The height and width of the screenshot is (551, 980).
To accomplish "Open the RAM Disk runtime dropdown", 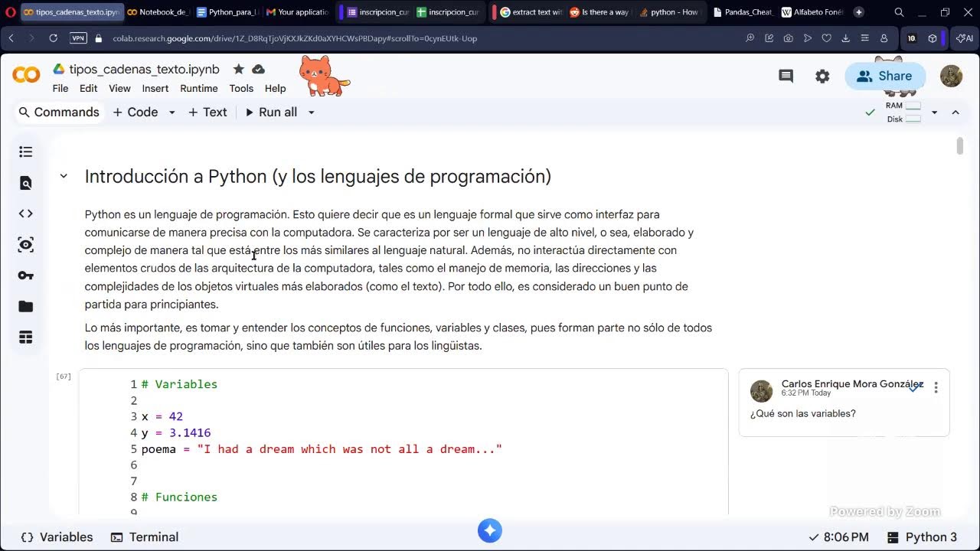I will [934, 112].
